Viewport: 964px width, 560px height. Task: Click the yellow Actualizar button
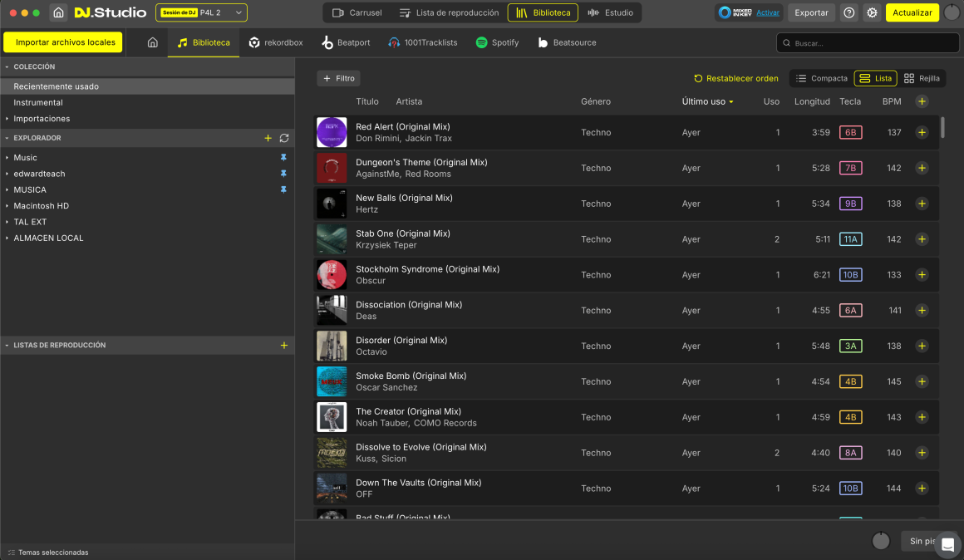coord(912,12)
